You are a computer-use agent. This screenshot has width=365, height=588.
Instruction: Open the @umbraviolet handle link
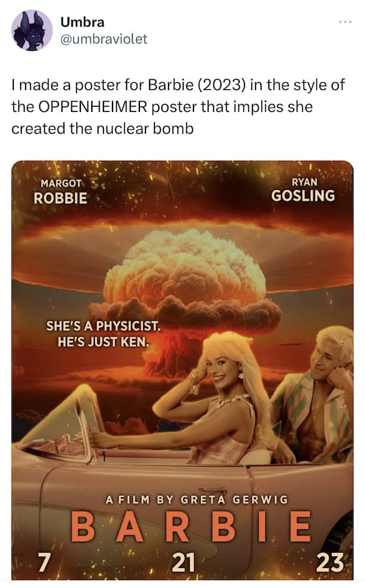coord(104,39)
